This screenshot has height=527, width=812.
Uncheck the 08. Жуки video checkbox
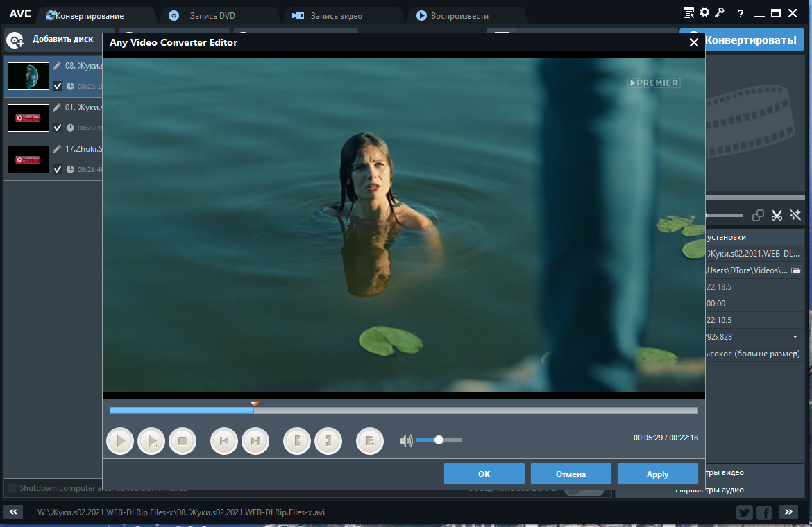58,86
